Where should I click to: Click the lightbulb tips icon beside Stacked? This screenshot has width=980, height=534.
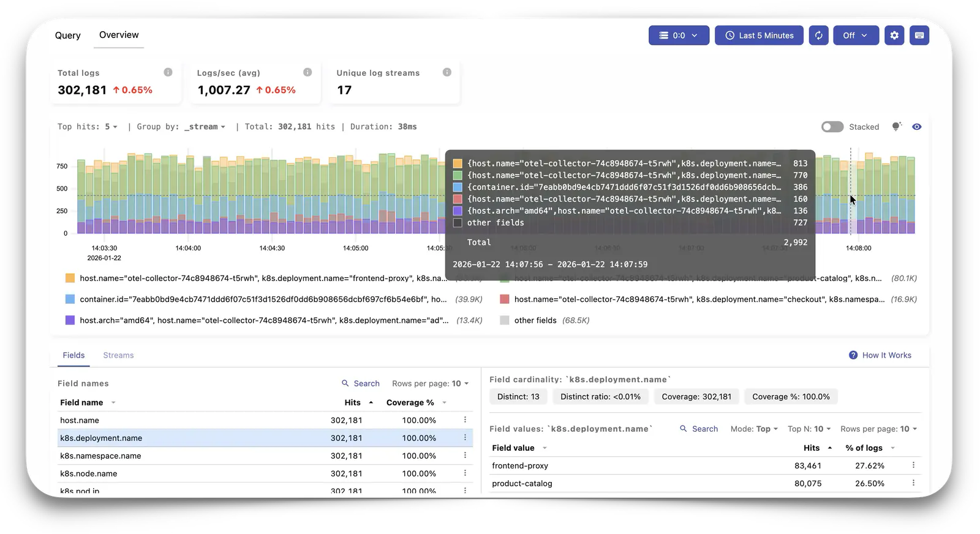(x=897, y=126)
